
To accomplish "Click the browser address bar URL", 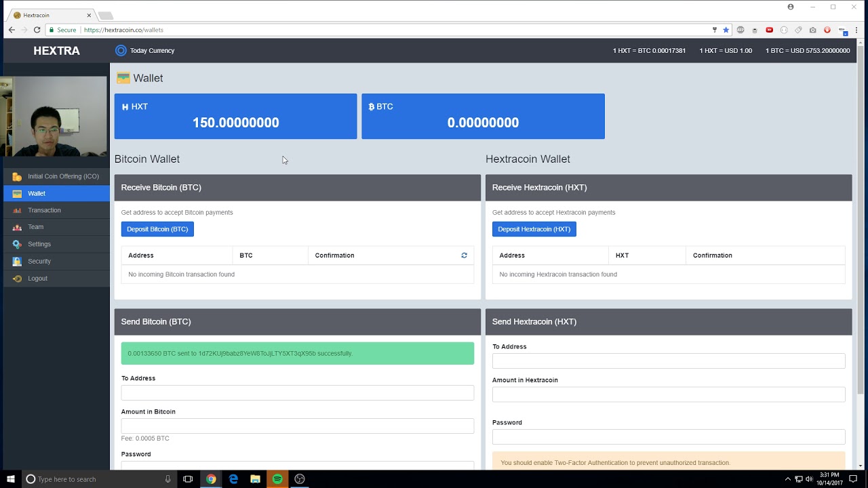I will click(x=123, y=30).
